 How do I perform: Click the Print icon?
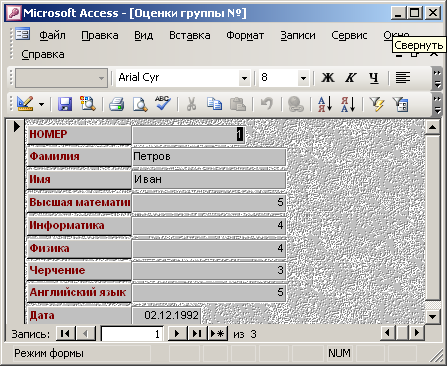tap(116, 104)
